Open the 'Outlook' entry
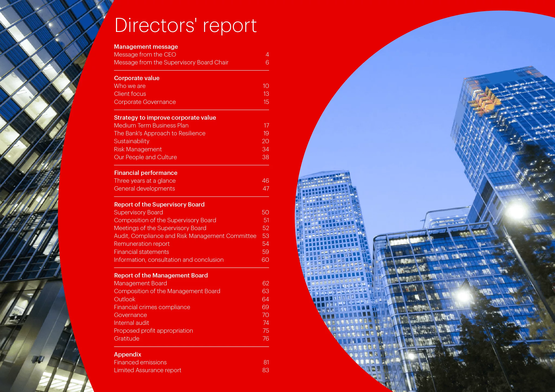 [191, 299]
